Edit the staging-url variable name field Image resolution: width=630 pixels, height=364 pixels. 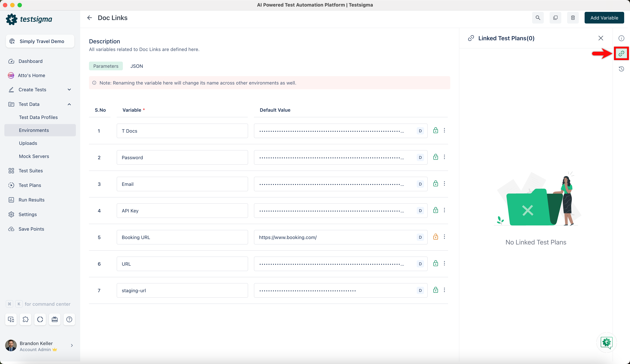(182, 291)
